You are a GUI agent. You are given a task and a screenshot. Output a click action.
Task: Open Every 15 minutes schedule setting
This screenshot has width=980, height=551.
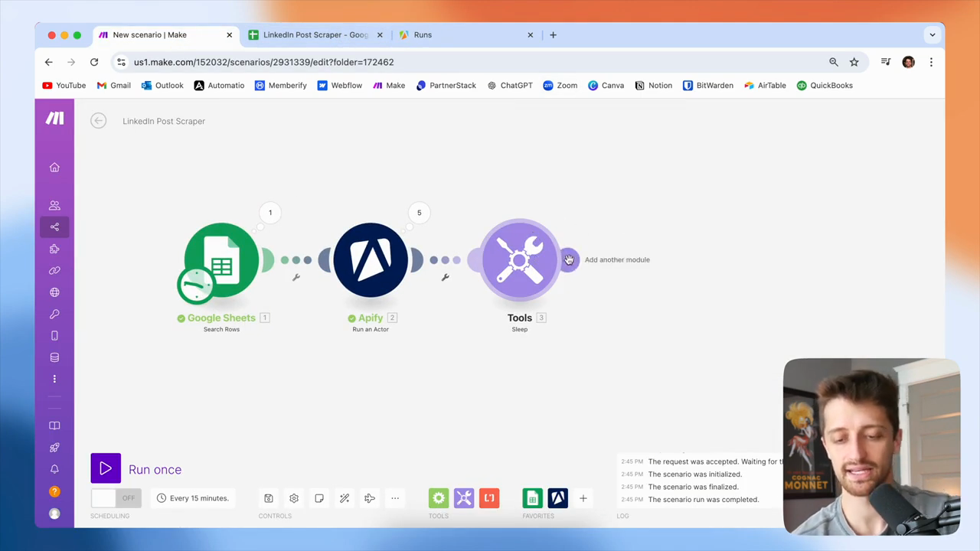tap(193, 498)
